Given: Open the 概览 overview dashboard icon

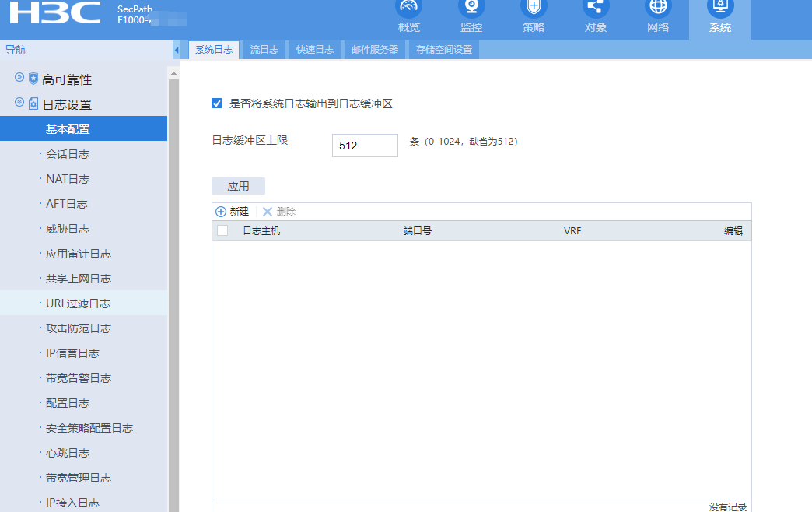Looking at the screenshot, I should tap(408, 7).
